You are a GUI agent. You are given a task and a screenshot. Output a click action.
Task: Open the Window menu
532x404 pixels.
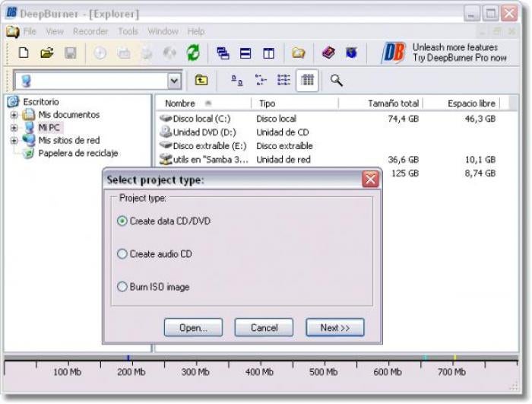pyautogui.click(x=163, y=31)
